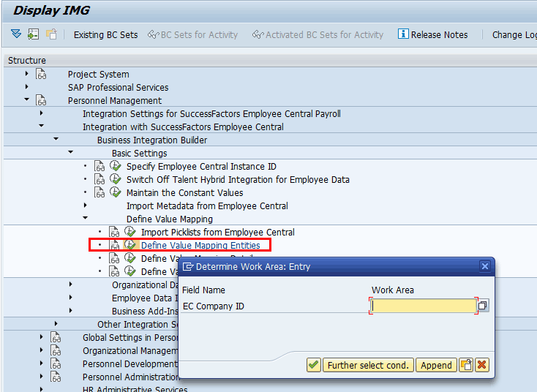Open documentation for Maintain the Constant Values
The width and height of the screenshot is (537, 392).
pos(99,192)
